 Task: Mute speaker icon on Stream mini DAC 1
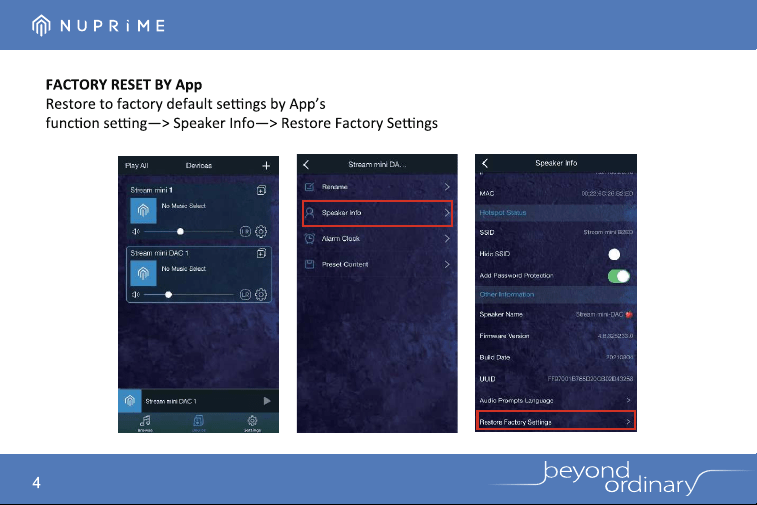pyautogui.click(x=136, y=295)
